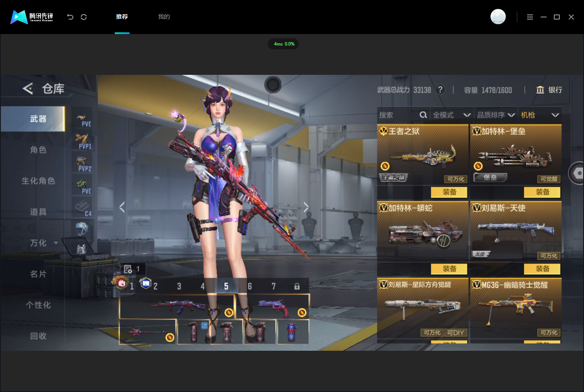Expand the 万化 sidebar submenu
Image resolution: width=584 pixels, height=392 pixels.
(56, 243)
